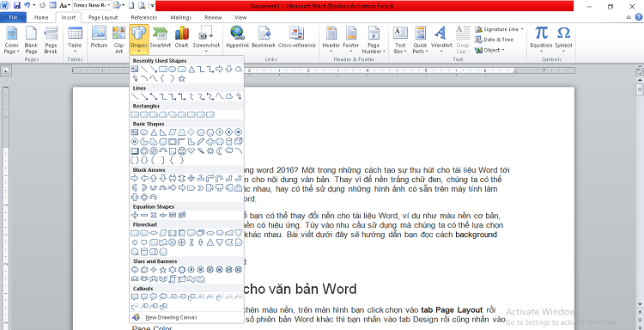
Task: Insert a Hyperlink
Action: (238, 38)
